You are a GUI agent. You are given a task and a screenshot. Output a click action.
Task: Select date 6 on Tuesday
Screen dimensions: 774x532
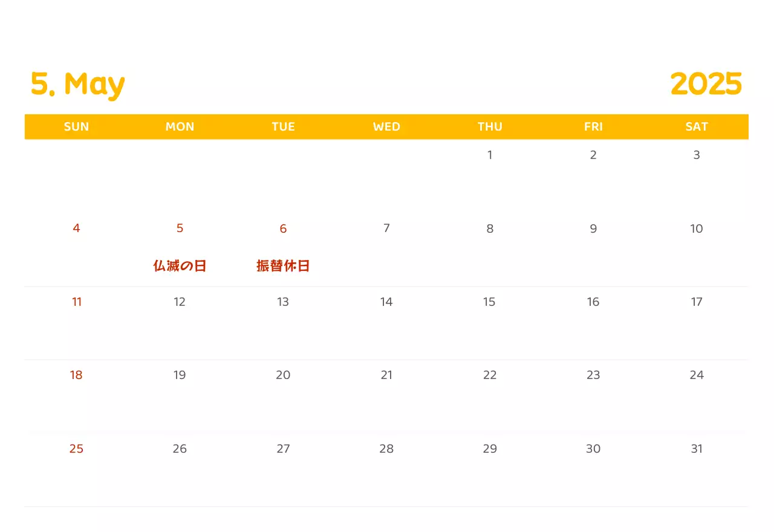pos(283,229)
